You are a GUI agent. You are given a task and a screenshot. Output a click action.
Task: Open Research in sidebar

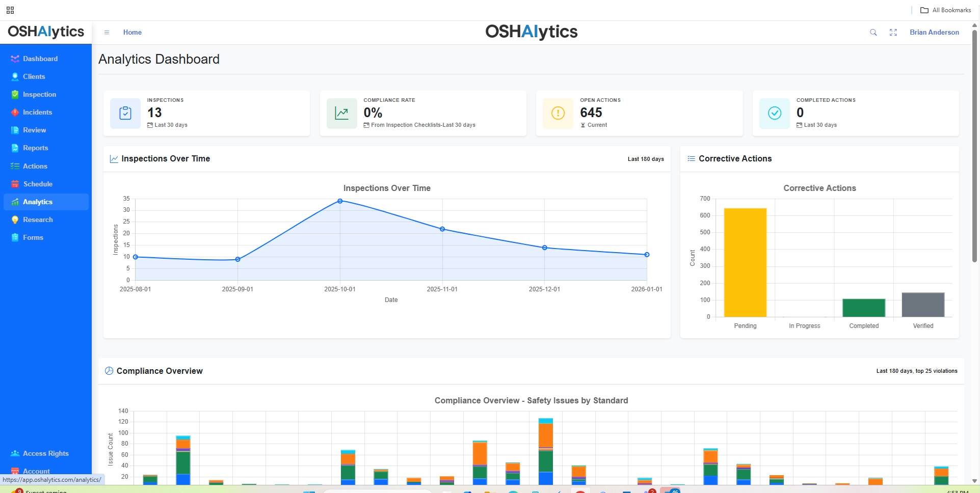point(38,220)
